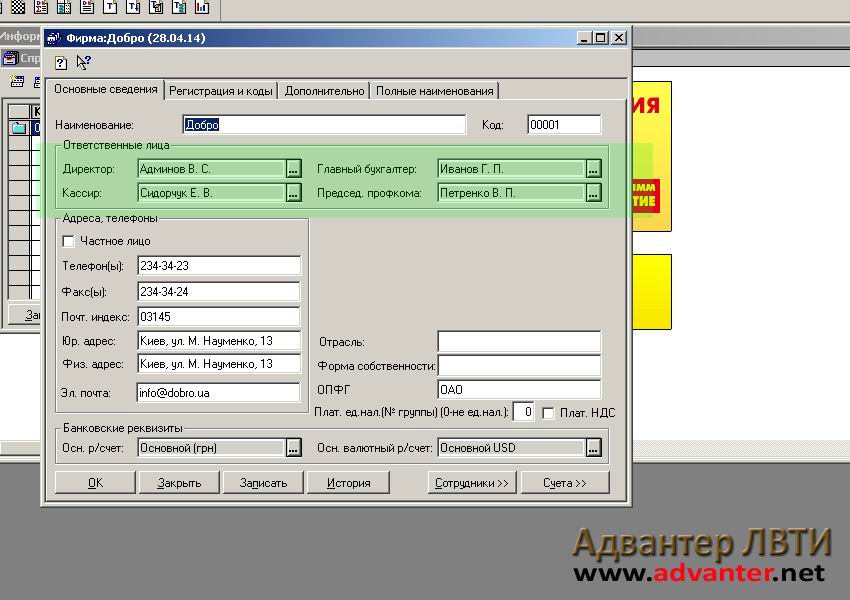This screenshot has width=850, height=600.
Task: Open the Осн. р/счет selection ellipsis button
Action: [x=293, y=448]
